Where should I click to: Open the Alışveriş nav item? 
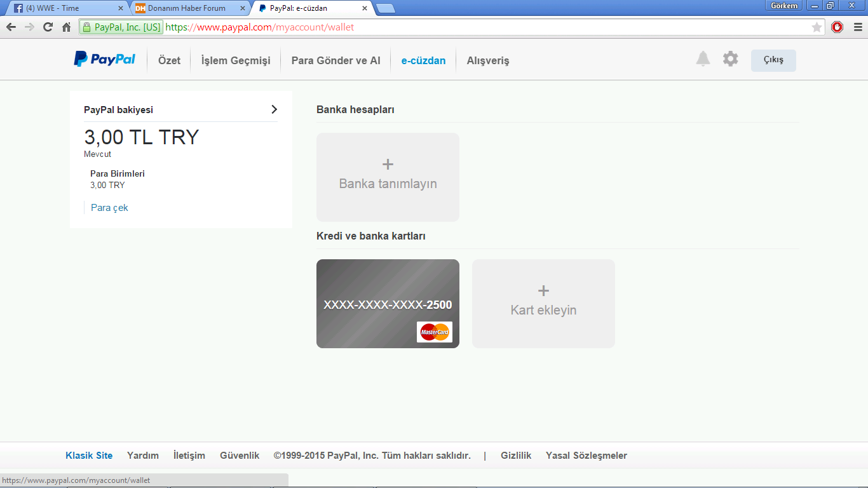point(488,60)
